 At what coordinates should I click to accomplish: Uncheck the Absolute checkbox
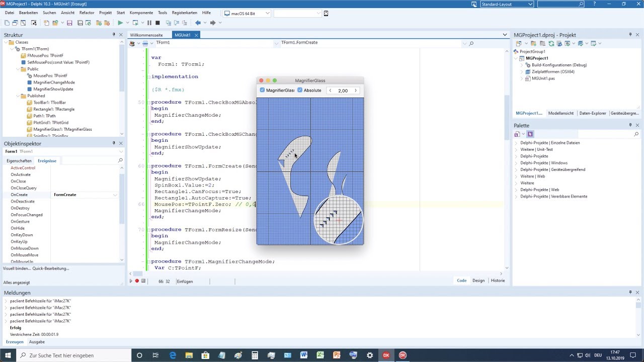click(300, 90)
